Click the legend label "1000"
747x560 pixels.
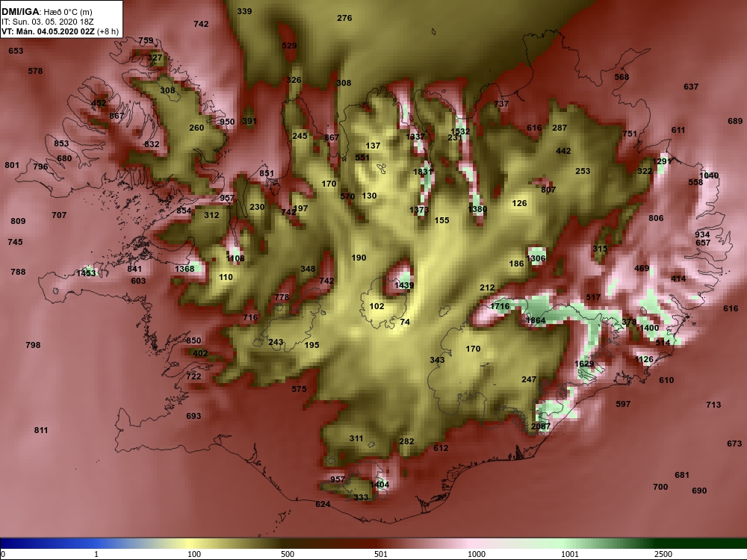click(477, 554)
